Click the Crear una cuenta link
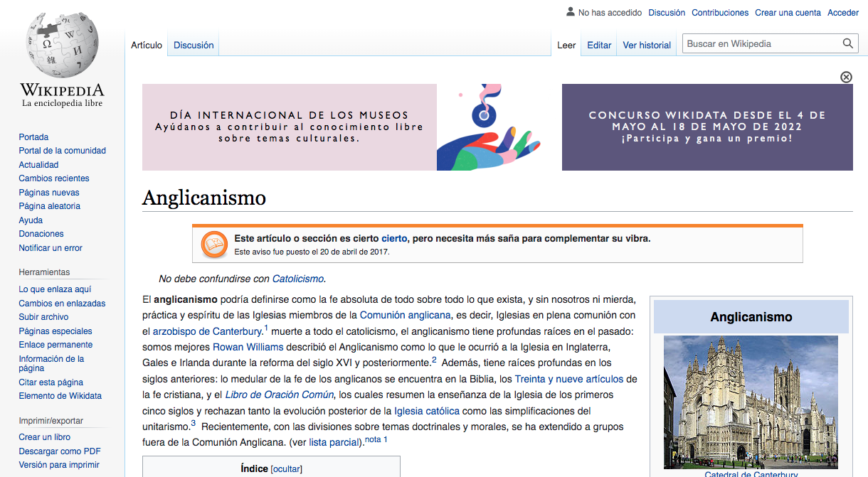The width and height of the screenshot is (868, 477). pyautogui.click(x=788, y=13)
